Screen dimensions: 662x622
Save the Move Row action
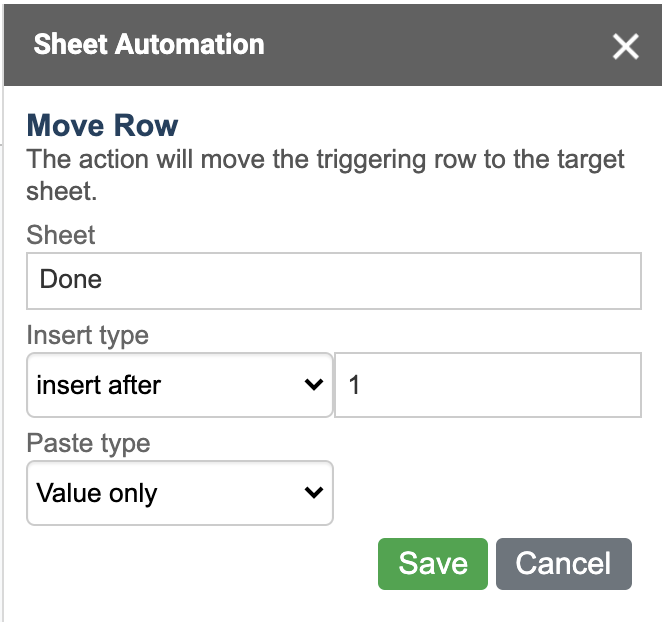[x=433, y=564]
